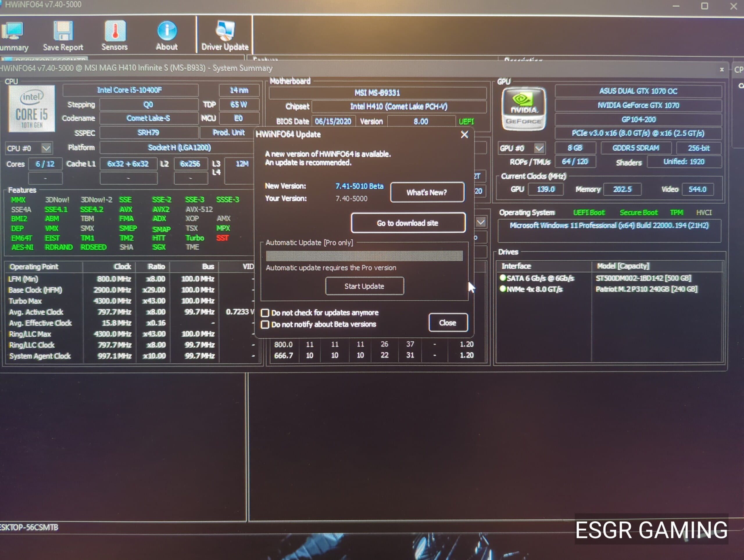The height and width of the screenshot is (560, 744).
Task: Click the What's New? button
Action: pyautogui.click(x=427, y=192)
